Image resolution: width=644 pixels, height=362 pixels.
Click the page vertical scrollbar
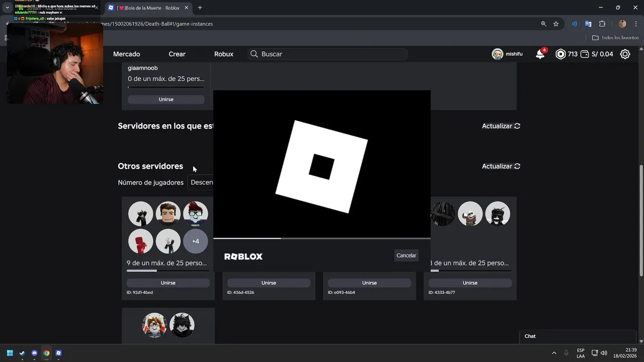(641, 221)
